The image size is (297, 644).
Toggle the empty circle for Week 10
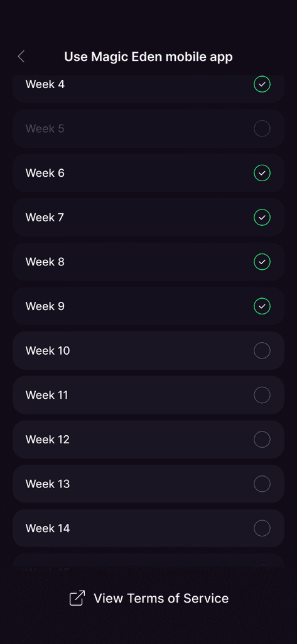pyautogui.click(x=262, y=350)
